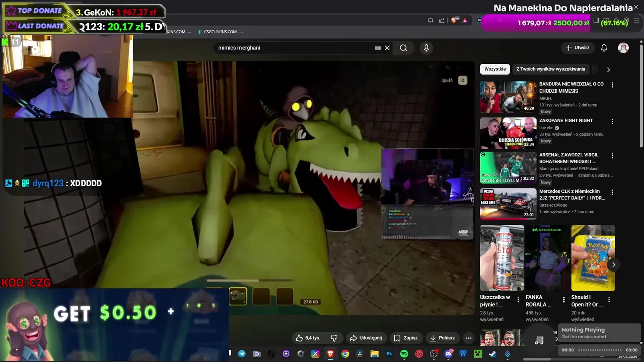Click the music note icon beside Nothing Playing

539,340
